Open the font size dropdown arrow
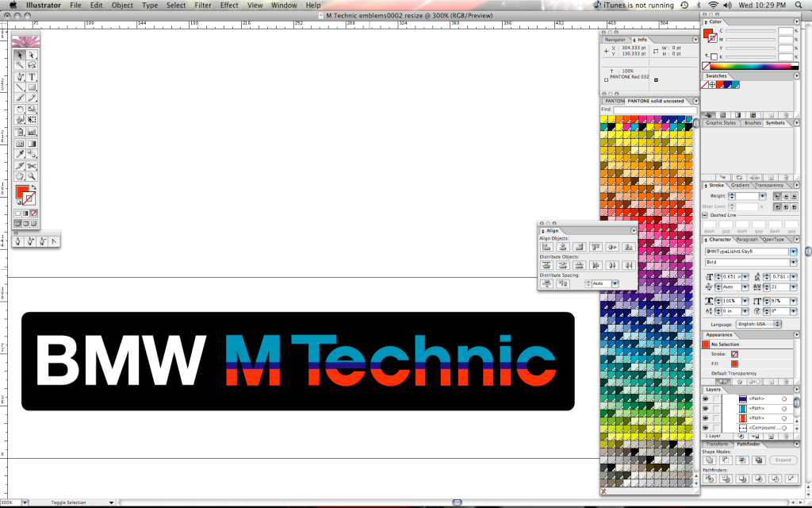 745,277
